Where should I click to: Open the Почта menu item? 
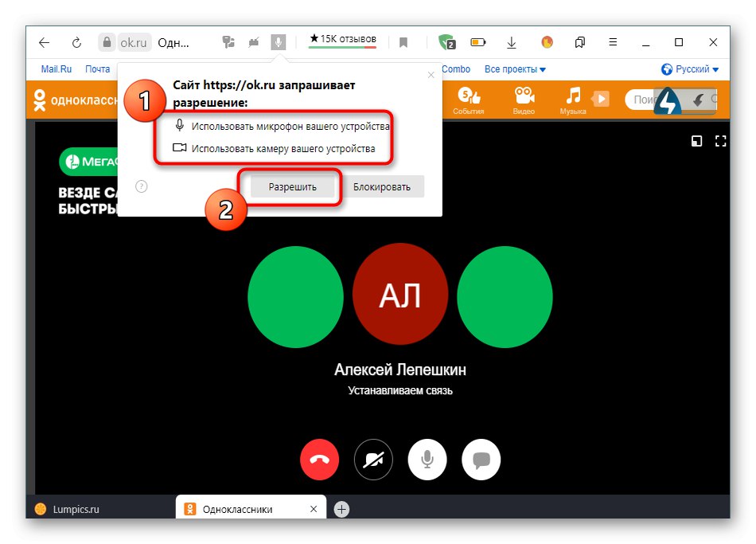(97, 69)
